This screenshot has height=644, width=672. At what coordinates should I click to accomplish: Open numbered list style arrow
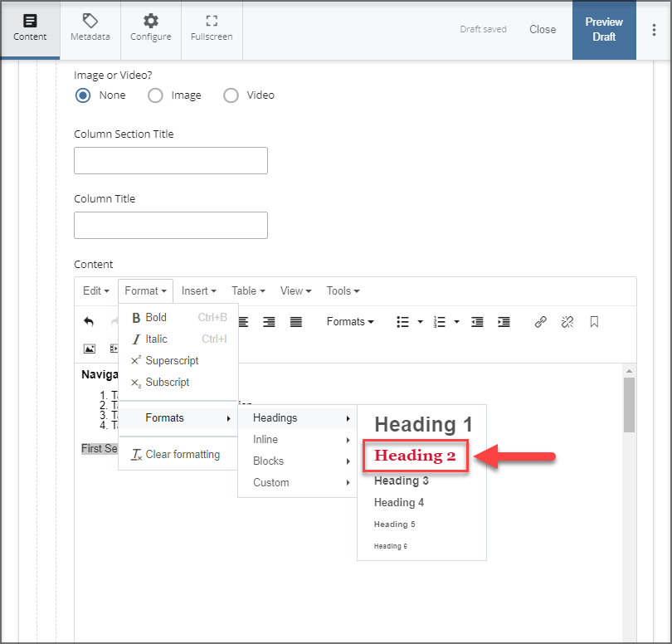tap(457, 321)
